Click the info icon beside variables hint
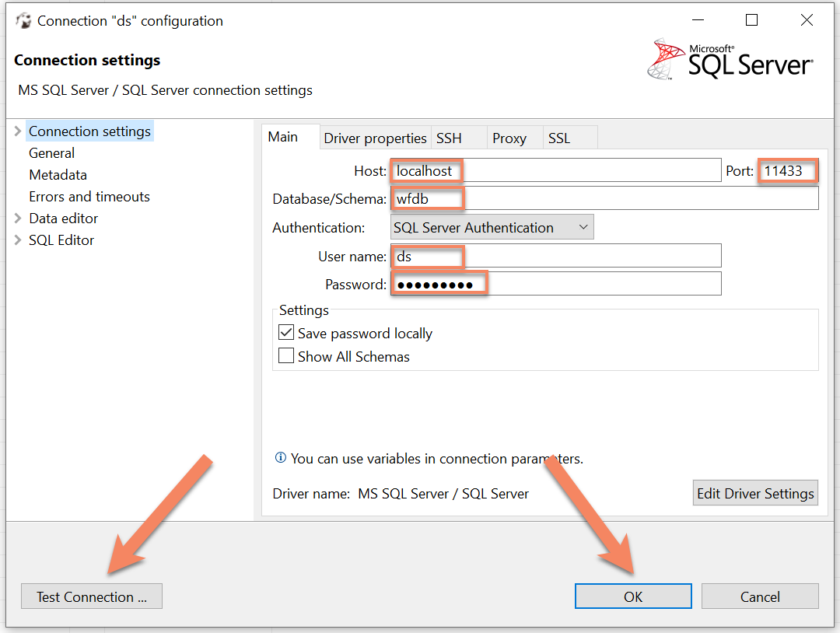840x633 pixels. coord(280,458)
